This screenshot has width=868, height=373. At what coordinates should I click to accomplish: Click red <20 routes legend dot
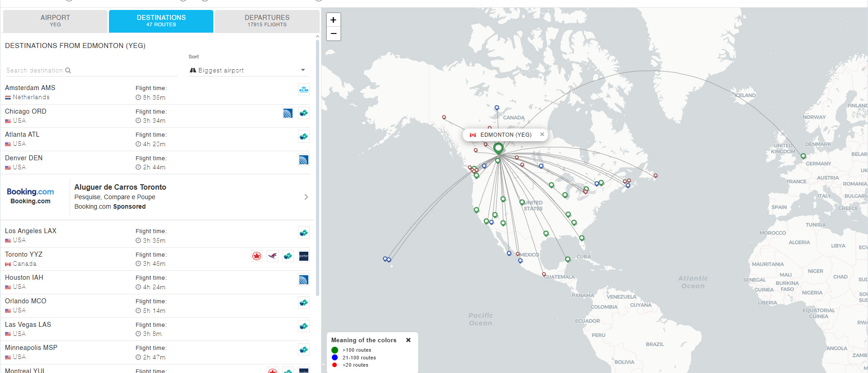[335, 365]
